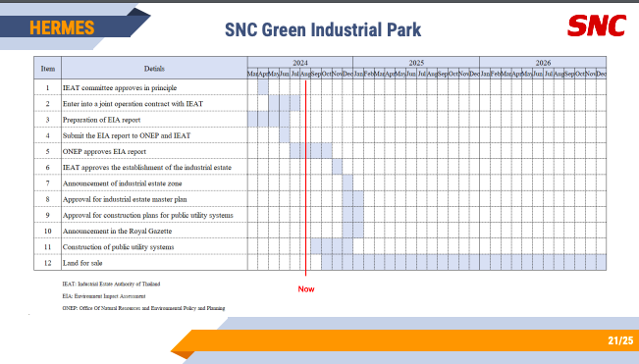Click Approval for industrial estate master plan
This screenshot has height=364, width=639.
(x=125, y=199)
